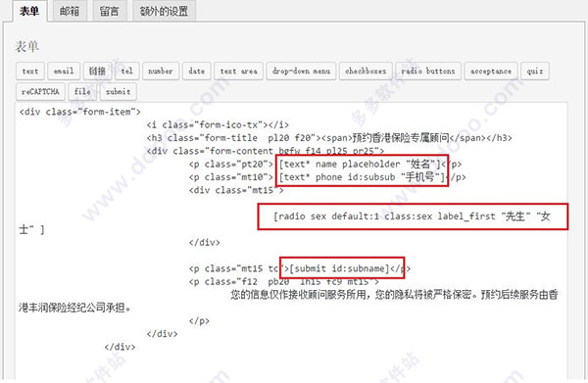
Task: Click the [radio sex default:1 shortcode line
Action: (x=412, y=216)
